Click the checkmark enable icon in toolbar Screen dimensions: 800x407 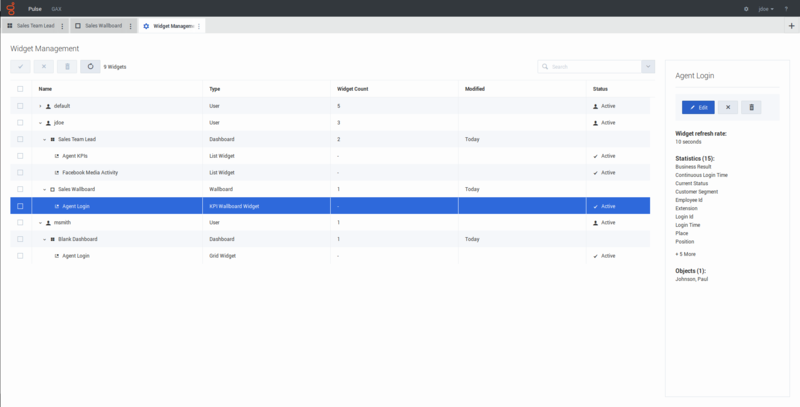click(x=19, y=67)
